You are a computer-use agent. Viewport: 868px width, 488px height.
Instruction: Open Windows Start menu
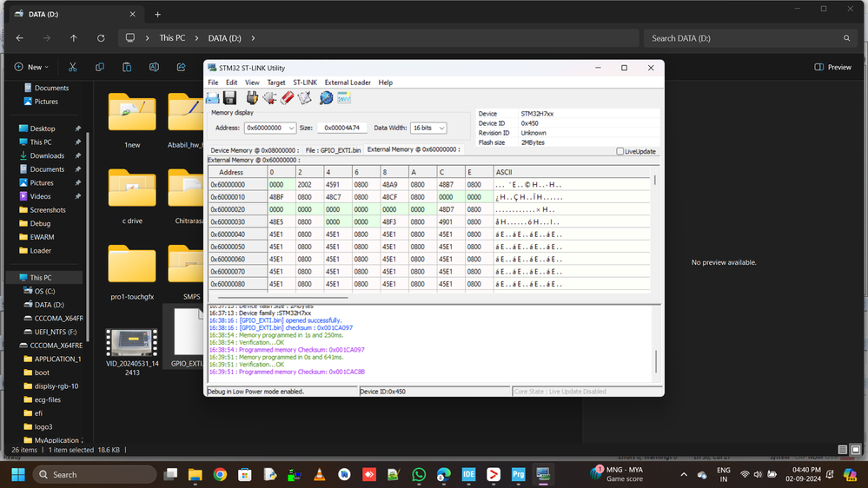[x=18, y=475]
